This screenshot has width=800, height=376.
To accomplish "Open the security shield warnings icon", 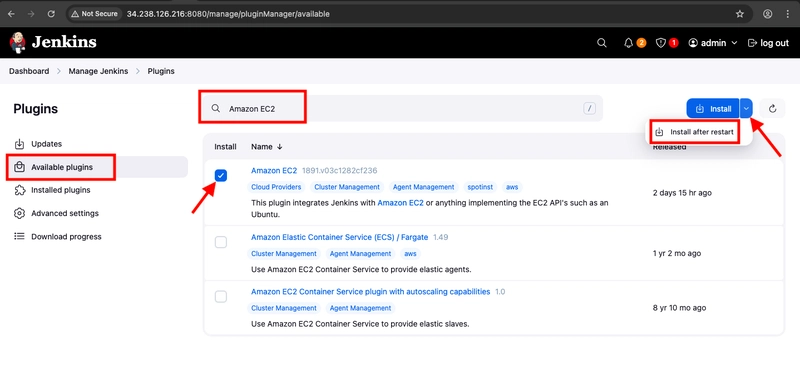I will (661, 43).
